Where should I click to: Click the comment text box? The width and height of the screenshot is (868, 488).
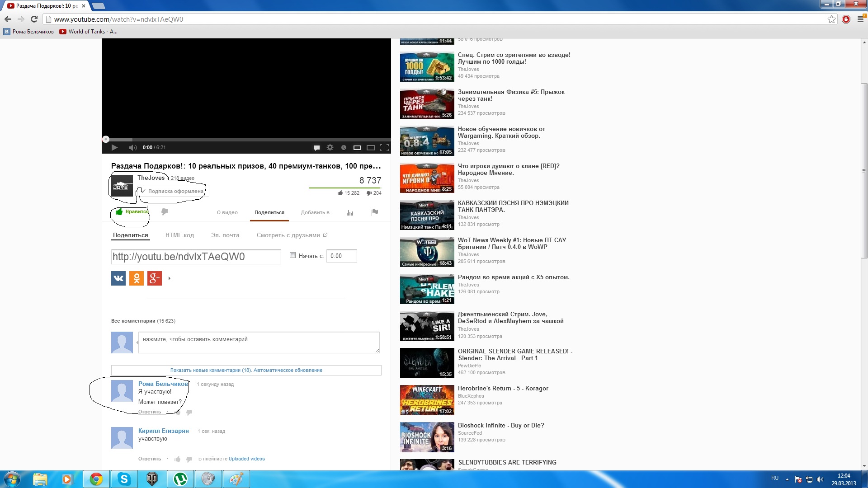tap(259, 342)
